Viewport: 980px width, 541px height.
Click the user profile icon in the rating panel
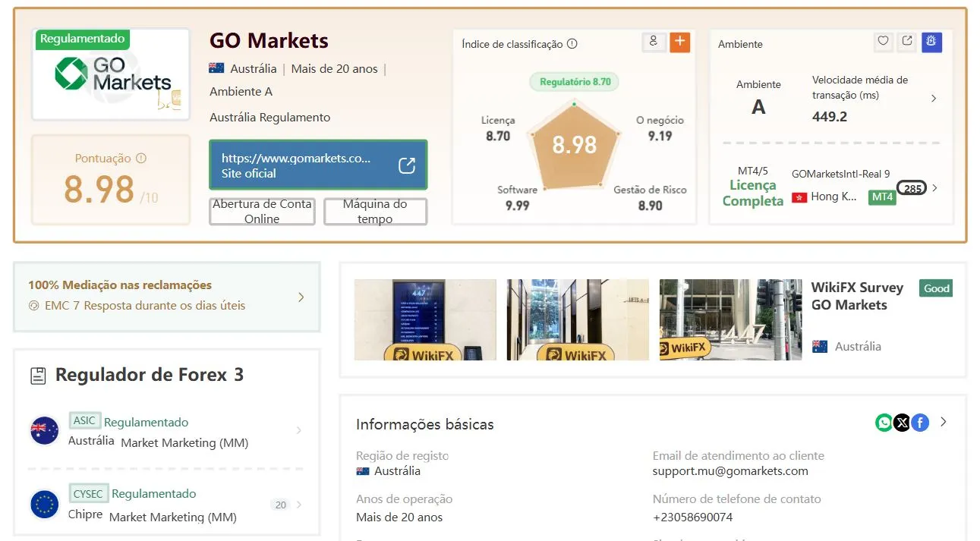pos(654,42)
